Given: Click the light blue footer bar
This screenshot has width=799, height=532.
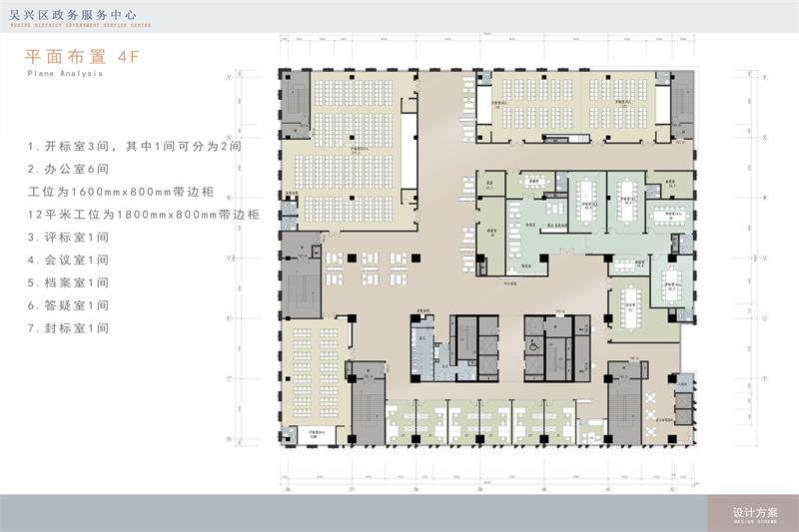Looking at the screenshot, I should (350, 512).
